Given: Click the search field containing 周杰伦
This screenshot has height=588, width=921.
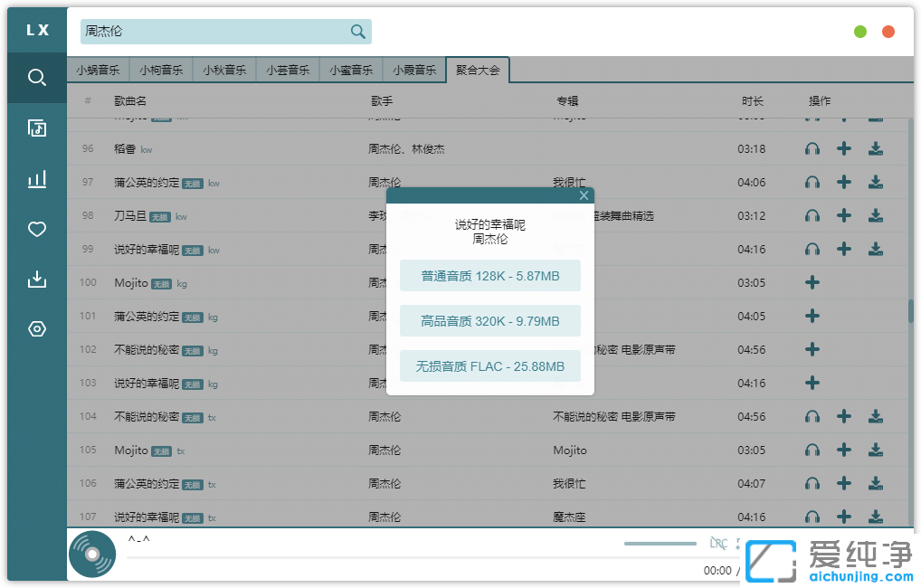Looking at the screenshot, I should coord(213,32).
